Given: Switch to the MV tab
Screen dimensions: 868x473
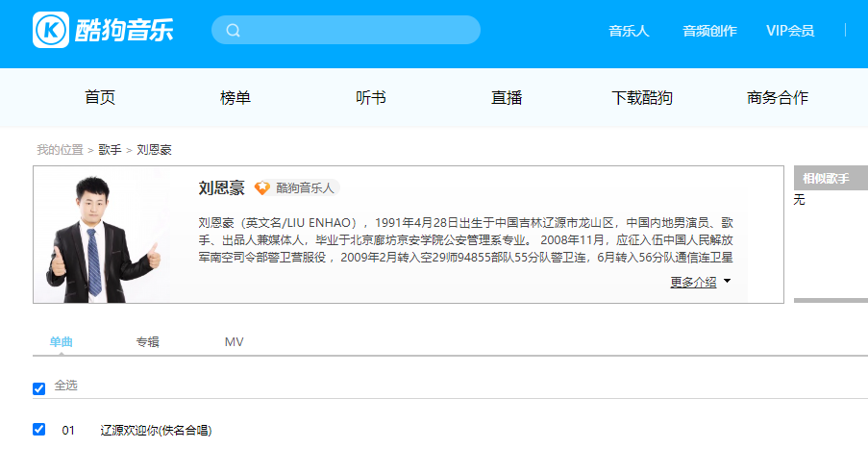Looking at the screenshot, I should click(x=234, y=342).
